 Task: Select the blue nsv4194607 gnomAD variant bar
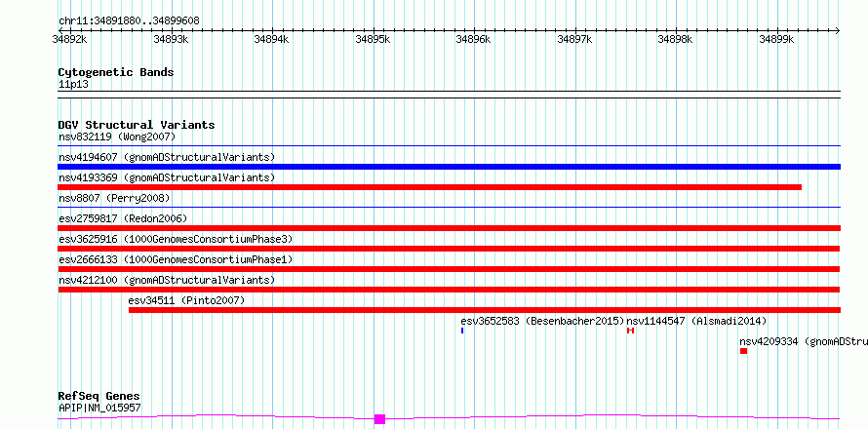point(450,167)
